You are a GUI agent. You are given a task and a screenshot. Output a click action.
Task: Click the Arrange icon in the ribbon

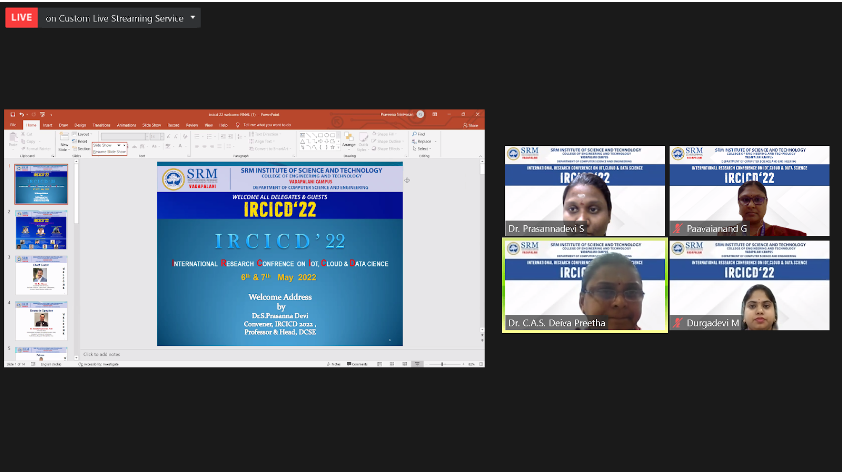coord(344,141)
